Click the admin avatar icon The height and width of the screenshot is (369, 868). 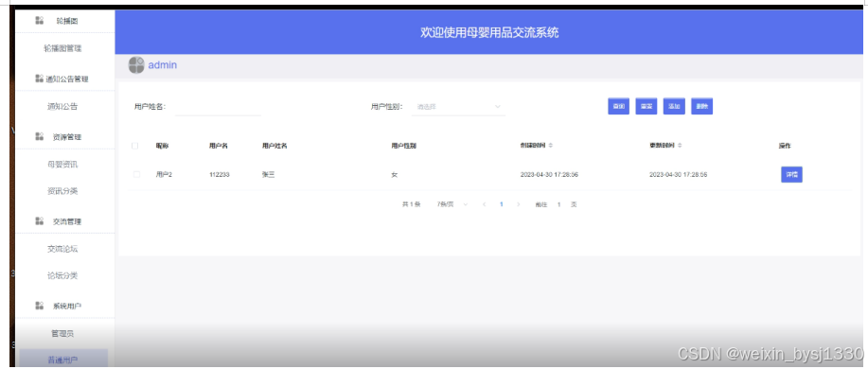pyautogui.click(x=136, y=64)
